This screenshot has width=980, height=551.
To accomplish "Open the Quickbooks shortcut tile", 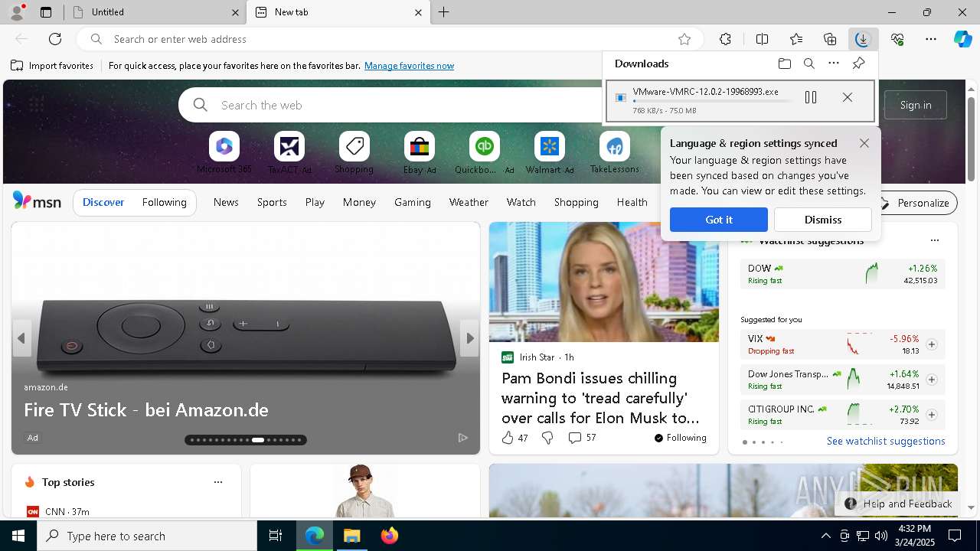I will 485,153.
